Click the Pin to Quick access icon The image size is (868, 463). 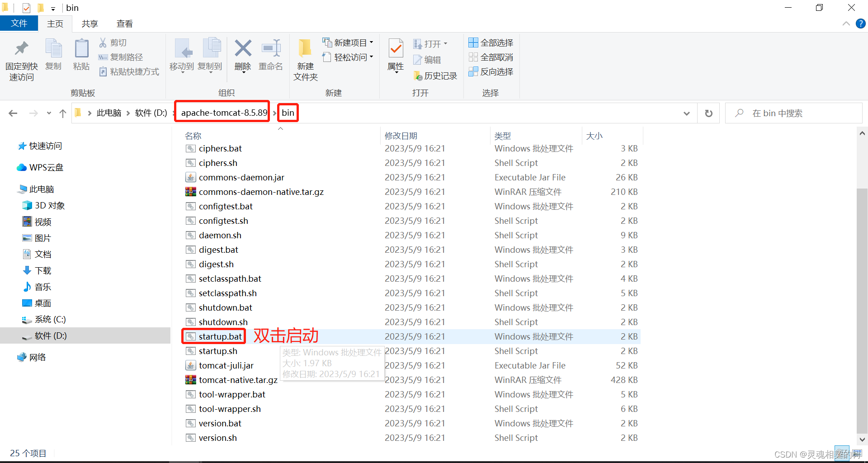click(x=21, y=48)
